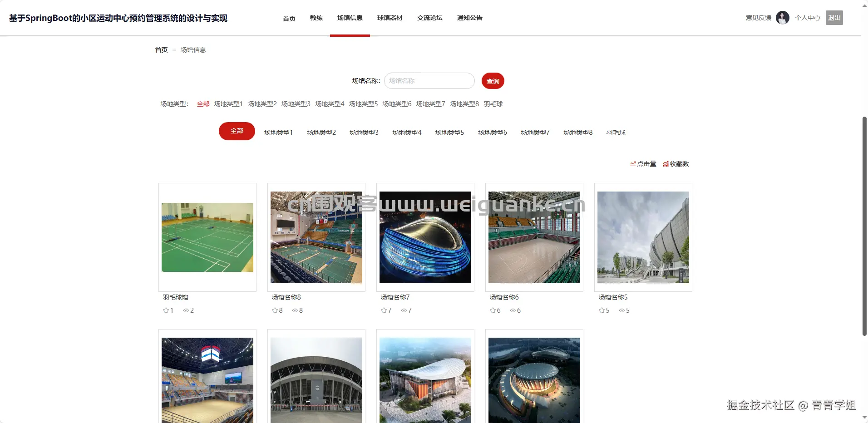Click the vertical page scrollbar thumb

(865, 226)
